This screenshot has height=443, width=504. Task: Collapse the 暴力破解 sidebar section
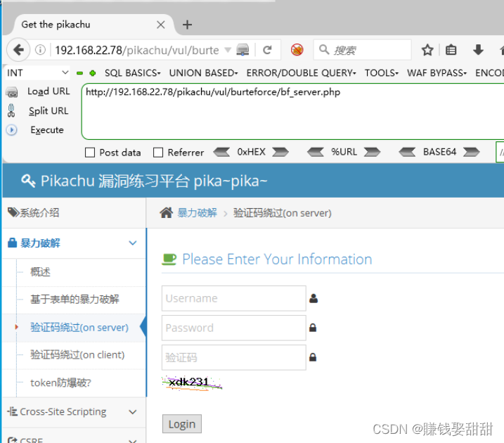tap(74, 243)
